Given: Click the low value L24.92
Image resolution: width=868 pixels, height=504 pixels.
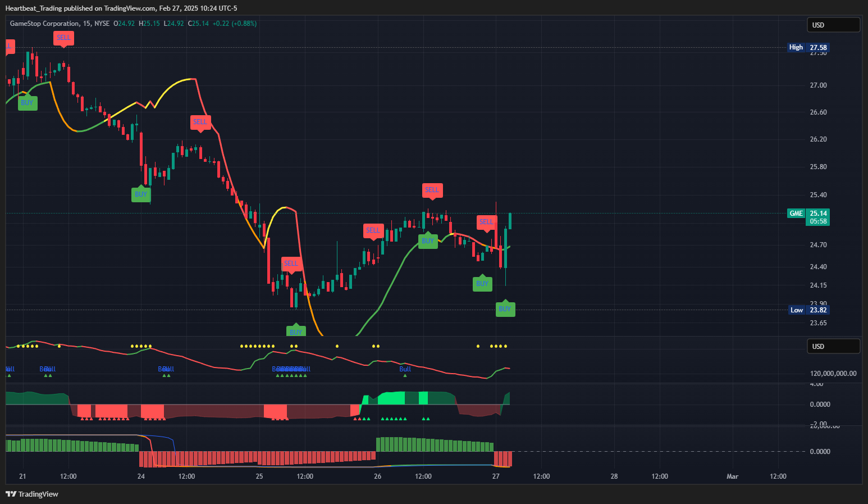Looking at the screenshot, I should [173, 24].
